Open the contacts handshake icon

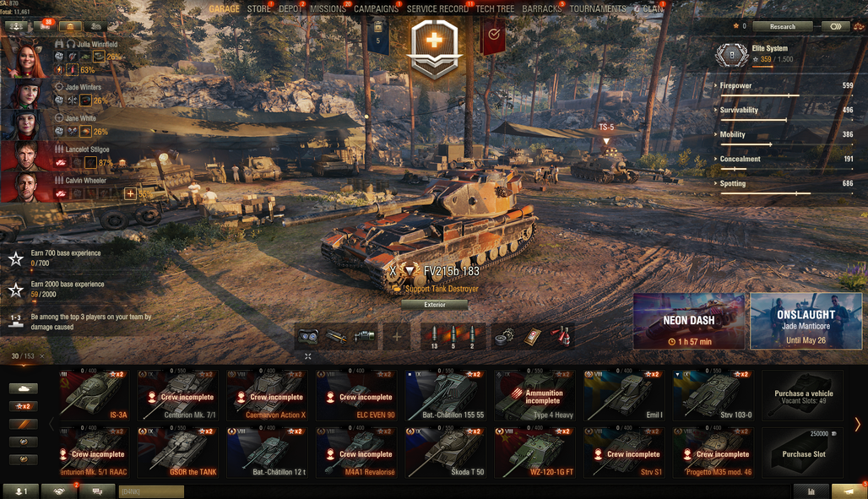pyautogui.click(x=60, y=491)
